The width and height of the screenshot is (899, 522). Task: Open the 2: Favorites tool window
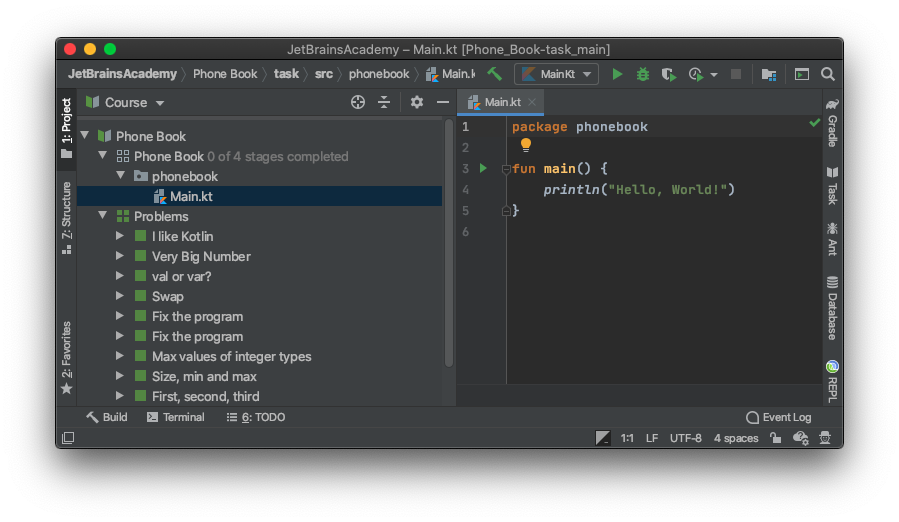(67, 358)
